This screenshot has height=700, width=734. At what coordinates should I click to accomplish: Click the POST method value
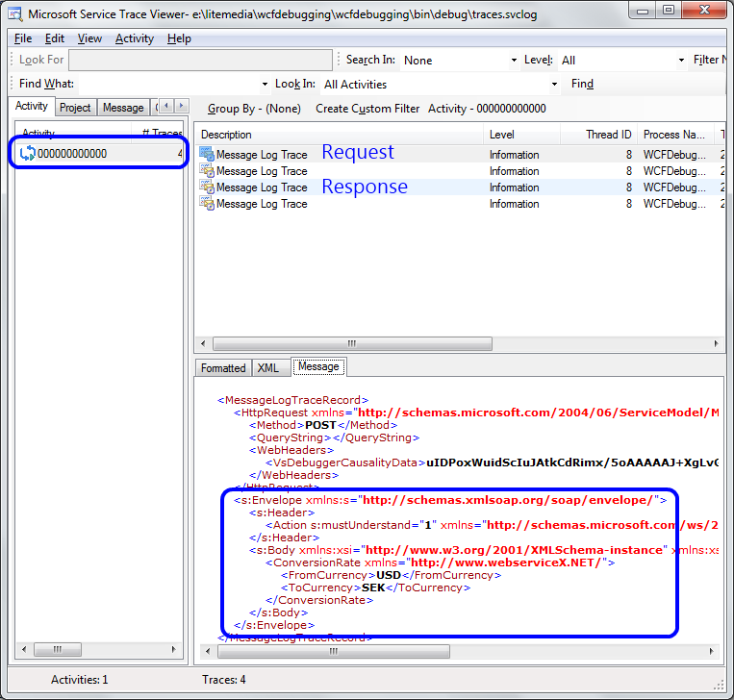[x=320, y=425]
